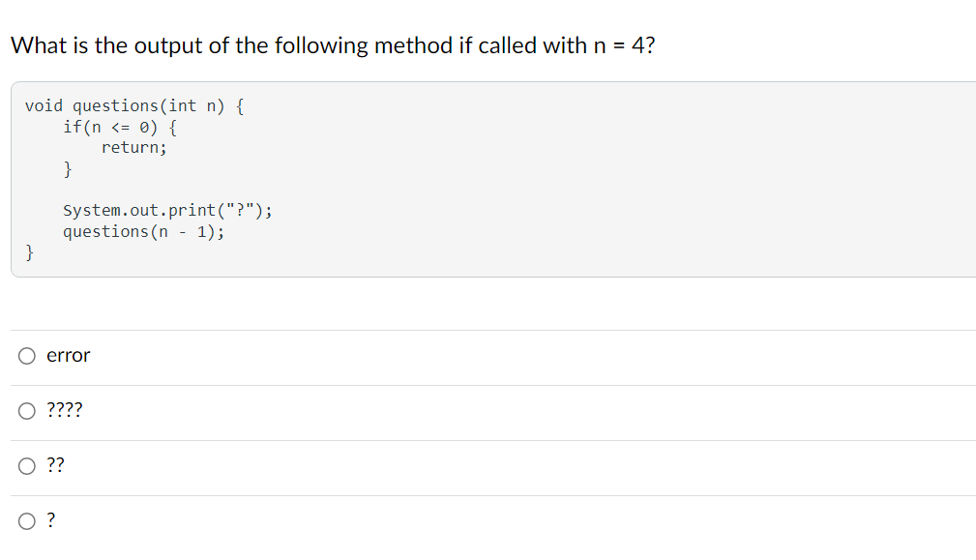976x560 pixels.
Task: Click the question title text about n = 4
Action: tap(333, 44)
